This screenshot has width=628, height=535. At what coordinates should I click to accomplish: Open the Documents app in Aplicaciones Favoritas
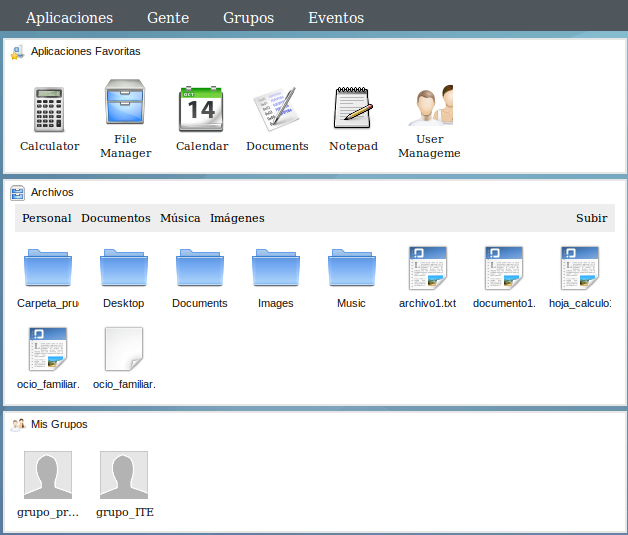(x=277, y=109)
